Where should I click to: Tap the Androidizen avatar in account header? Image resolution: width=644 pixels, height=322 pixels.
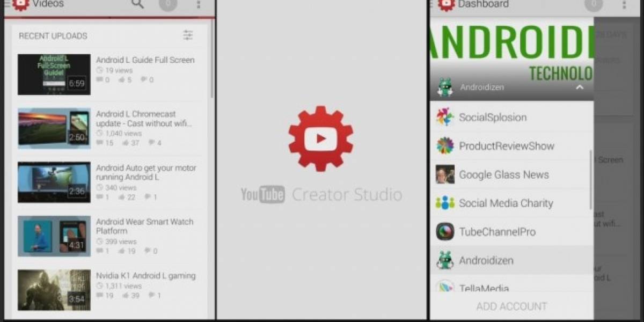click(445, 87)
